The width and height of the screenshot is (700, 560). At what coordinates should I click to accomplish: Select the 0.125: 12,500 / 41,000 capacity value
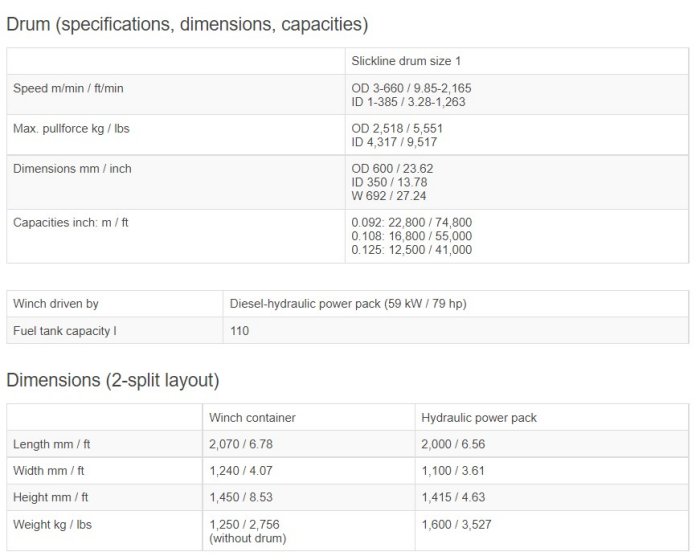tap(412, 250)
